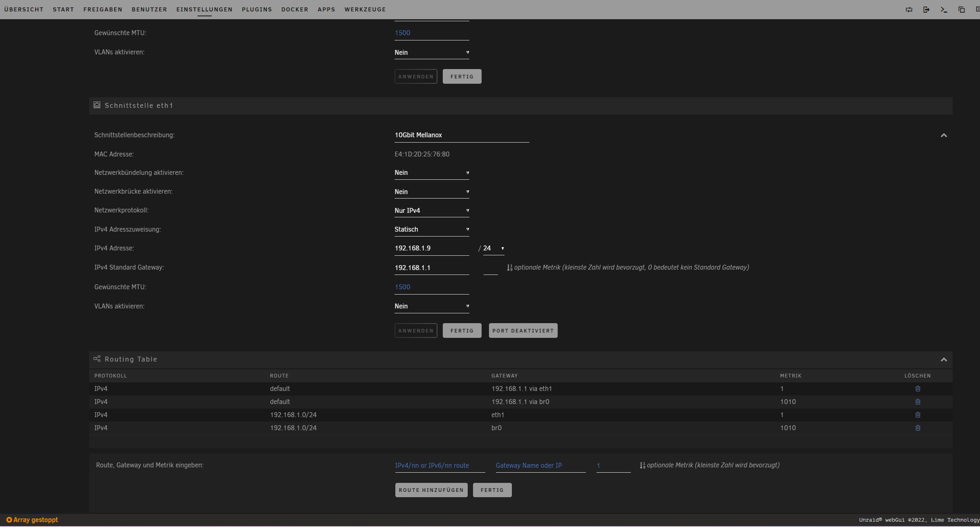
Task: Open the EINSTELLUNGEN menu
Action: pyautogui.click(x=204, y=9)
